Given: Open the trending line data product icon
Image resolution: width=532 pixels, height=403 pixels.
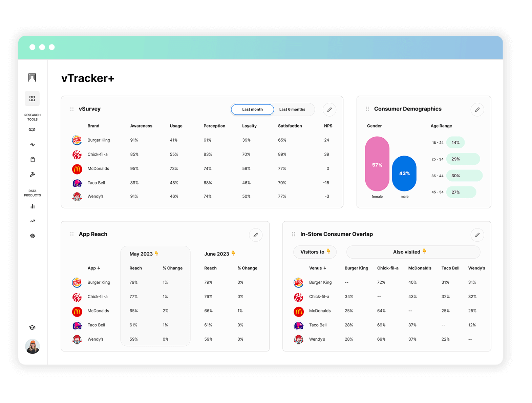Looking at the screenshot, I should tap(33, 221).
